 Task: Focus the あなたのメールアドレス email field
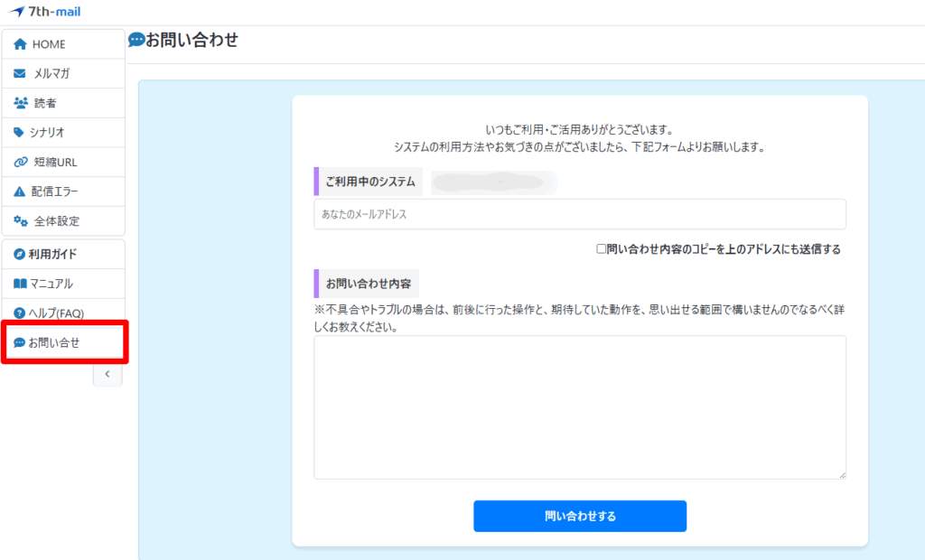pos(579,215)
